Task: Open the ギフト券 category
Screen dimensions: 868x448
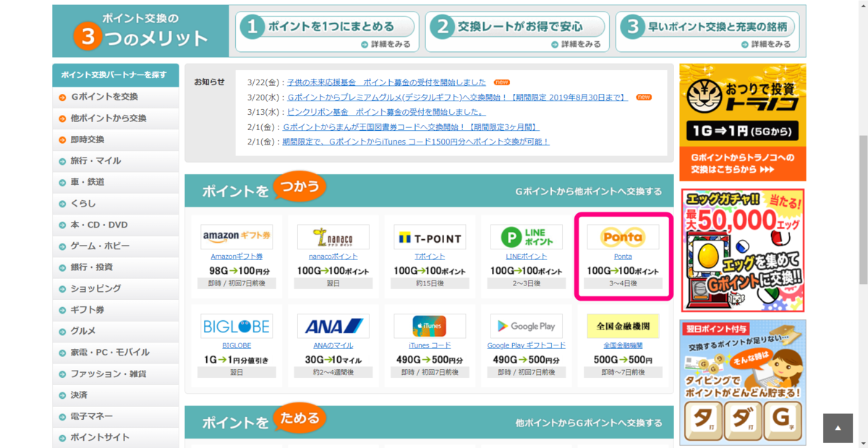Action: [116, 310]
